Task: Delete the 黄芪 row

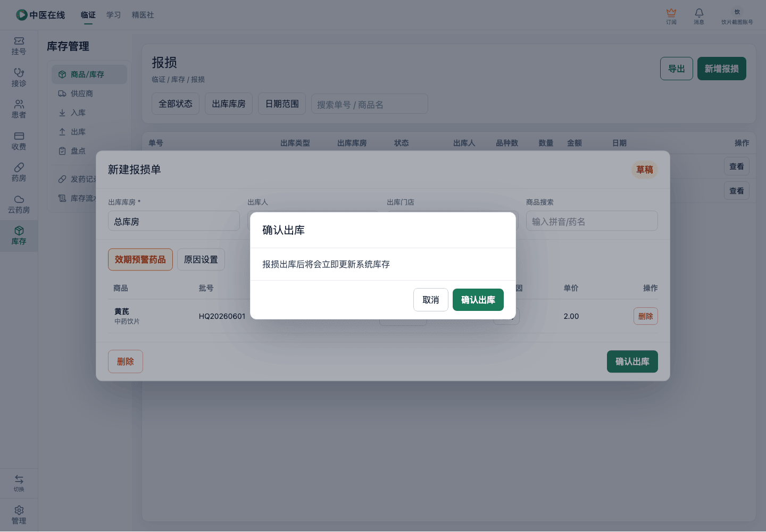Action: coord(646,316)
